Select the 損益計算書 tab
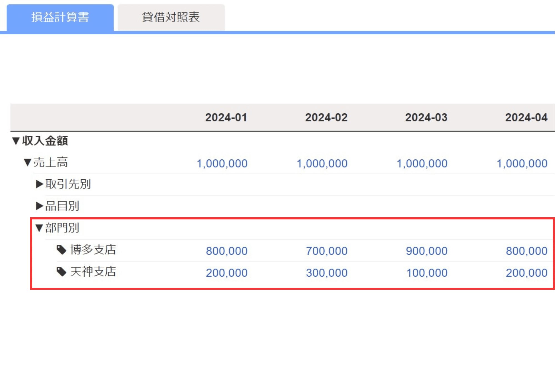This screenshot has height=392, width=555. point(60,17)
